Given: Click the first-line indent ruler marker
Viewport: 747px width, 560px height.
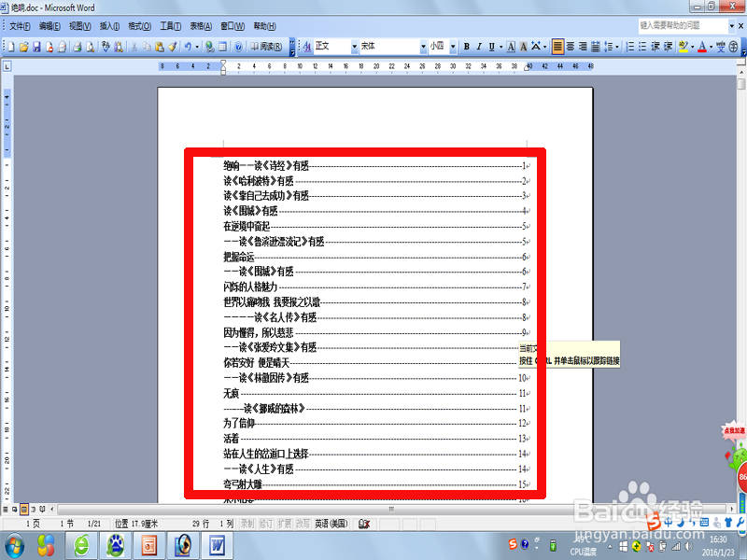Looking at the screenshot, I should tap(223, 63).
